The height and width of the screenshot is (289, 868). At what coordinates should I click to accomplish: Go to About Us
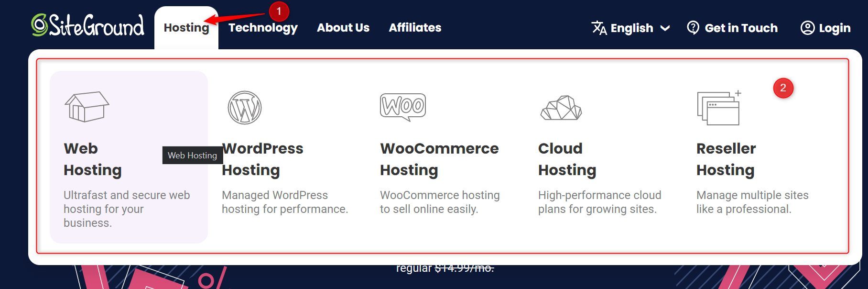pyautogui.click(x=343, y=28)
